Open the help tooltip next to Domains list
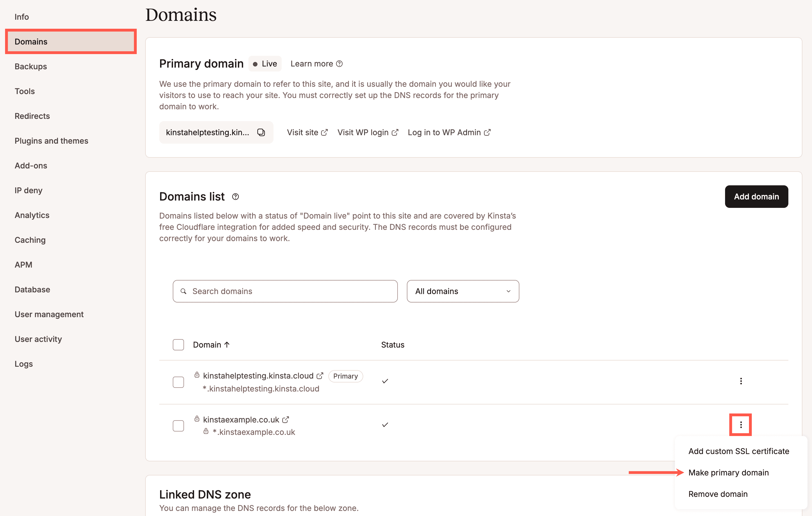812x516 pixels. click(235, 196)
